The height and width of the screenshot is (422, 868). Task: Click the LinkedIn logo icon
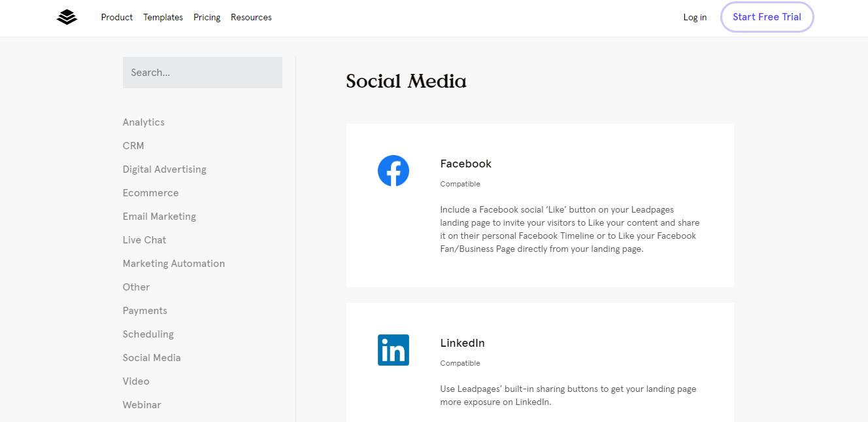tap(393, 350)
